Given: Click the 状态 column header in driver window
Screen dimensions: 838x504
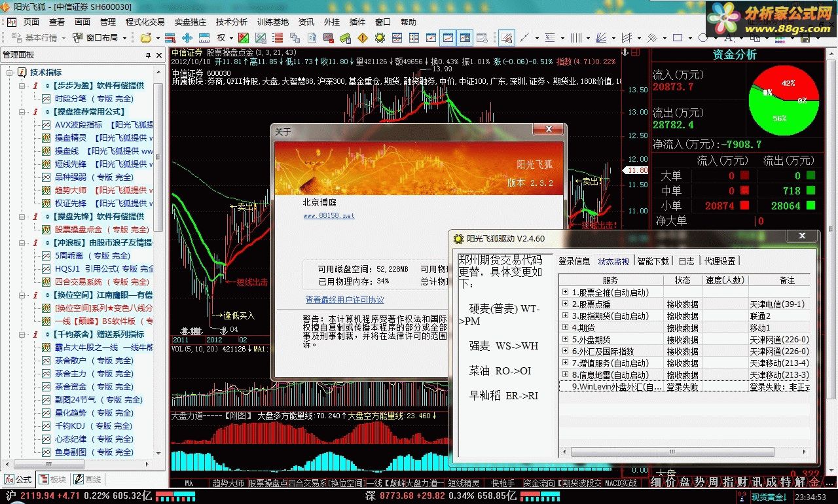Looking at the screenshot, I should click(683, 280).
